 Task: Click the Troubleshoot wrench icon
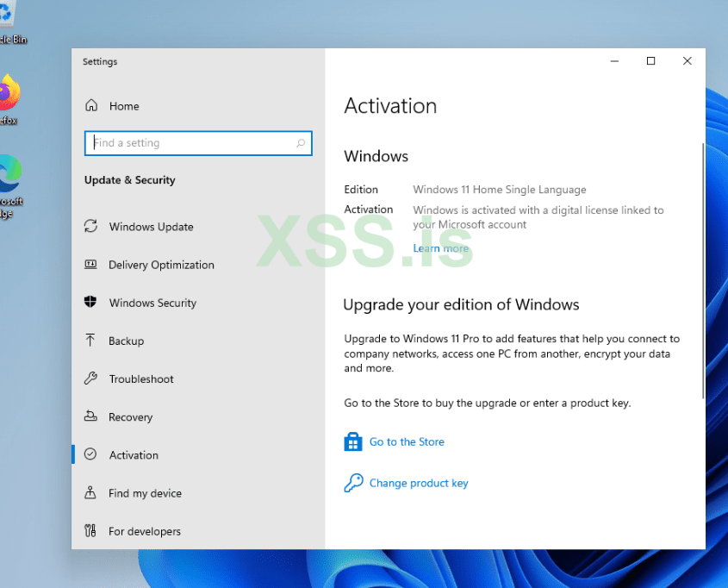[x=90, y=378]
